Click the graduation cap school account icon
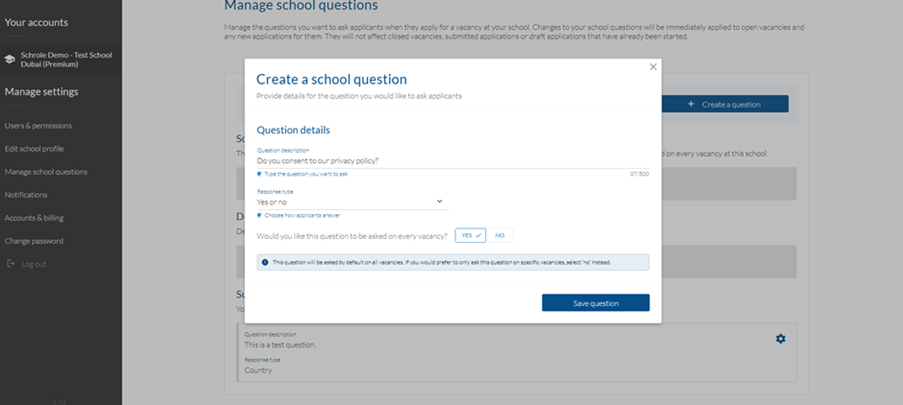 click(9, 59)
